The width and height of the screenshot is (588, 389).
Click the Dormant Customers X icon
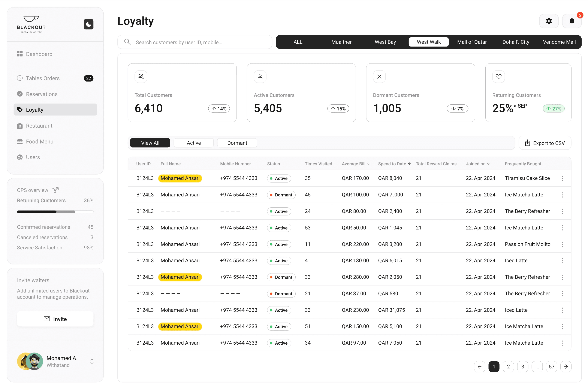pyautogui.click(x=379, y=77)
